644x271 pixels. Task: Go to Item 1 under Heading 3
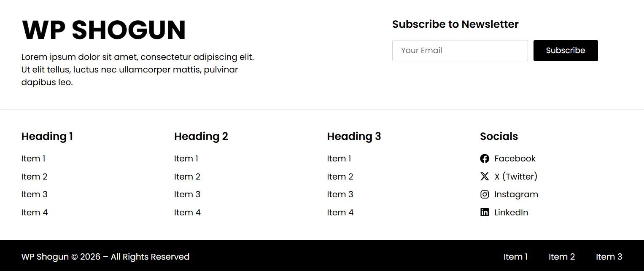point(339,158)
